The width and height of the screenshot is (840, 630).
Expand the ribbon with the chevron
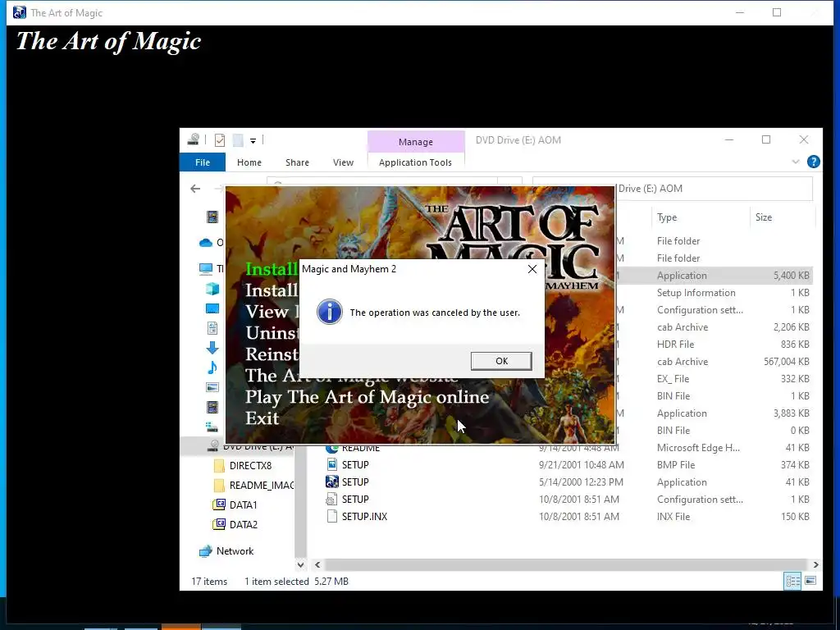(x=796, y=162)
